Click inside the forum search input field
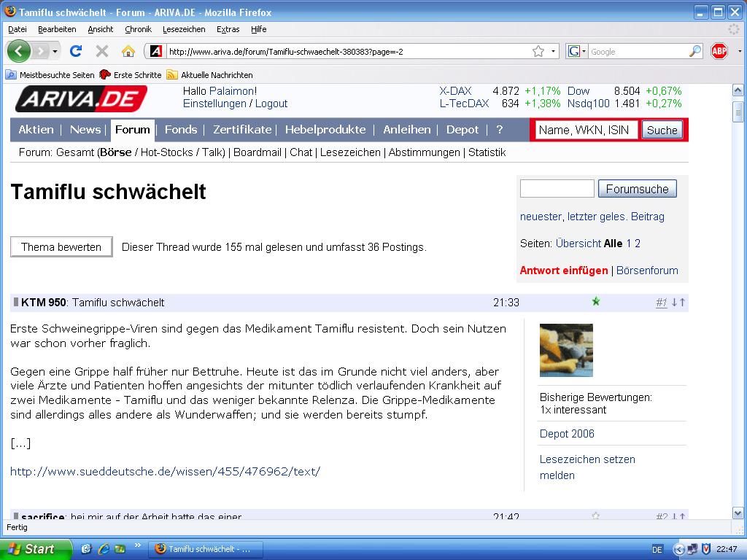Image resolution: width=747 pixels, height=560 pixels. click(556, 188)
